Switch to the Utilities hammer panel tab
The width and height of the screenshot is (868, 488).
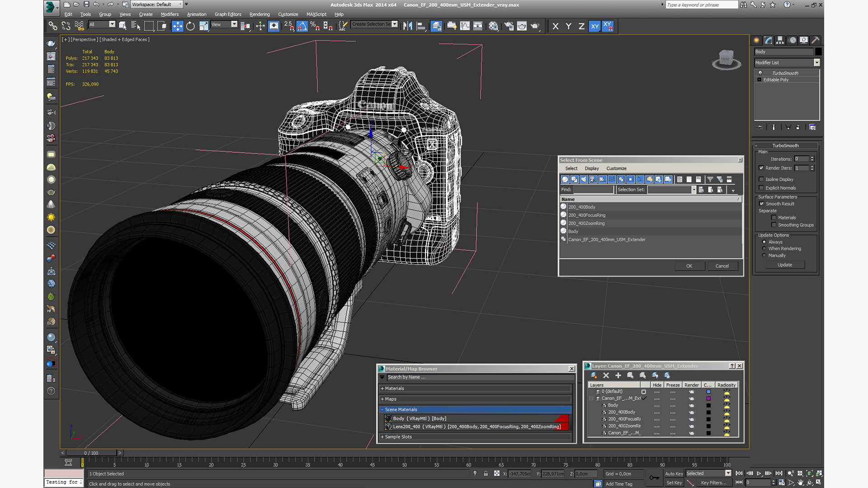816,40
